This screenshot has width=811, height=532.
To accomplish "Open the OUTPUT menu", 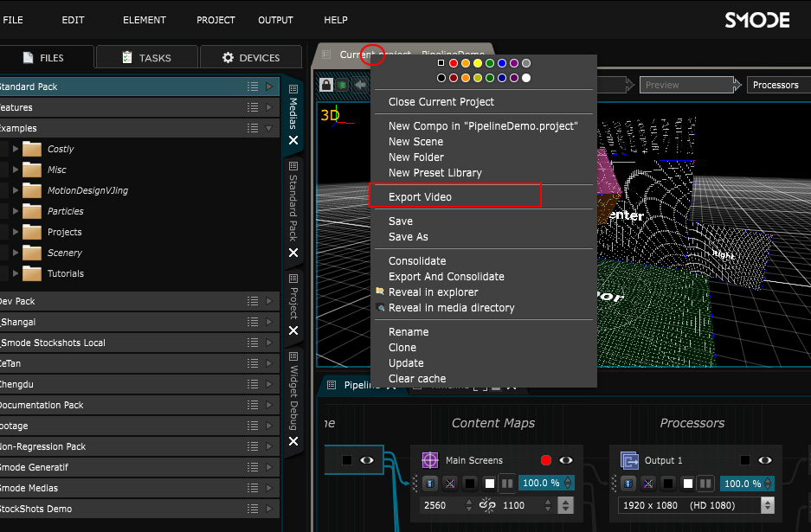I will pyautogui.click(x=276, y=20).
